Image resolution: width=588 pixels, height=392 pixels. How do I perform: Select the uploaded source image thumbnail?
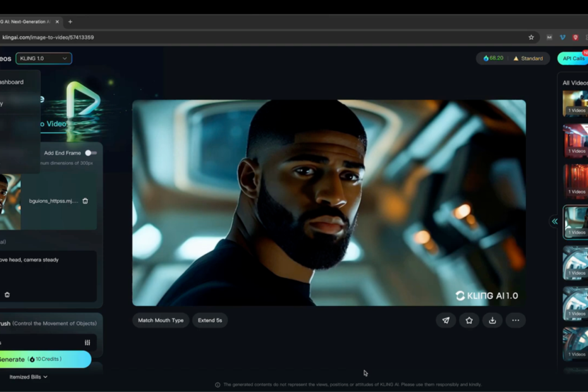(10, 202)
